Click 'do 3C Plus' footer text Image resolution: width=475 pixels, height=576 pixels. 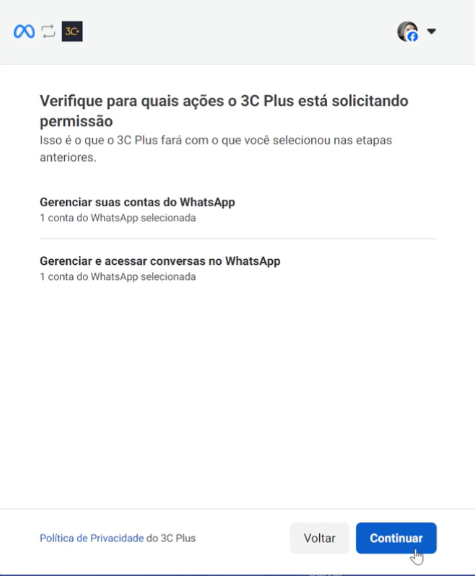coord(171,538)
